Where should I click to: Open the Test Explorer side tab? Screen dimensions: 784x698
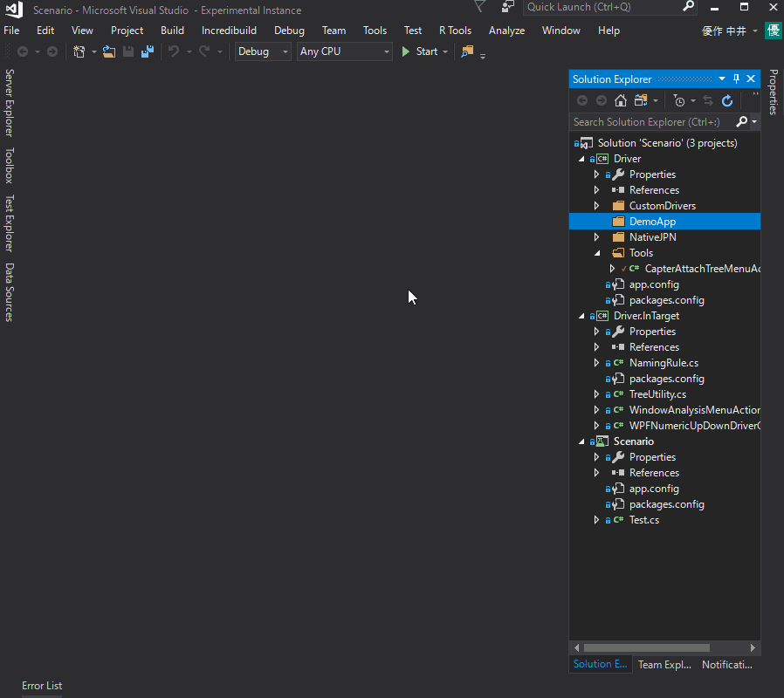pos(9,223)
